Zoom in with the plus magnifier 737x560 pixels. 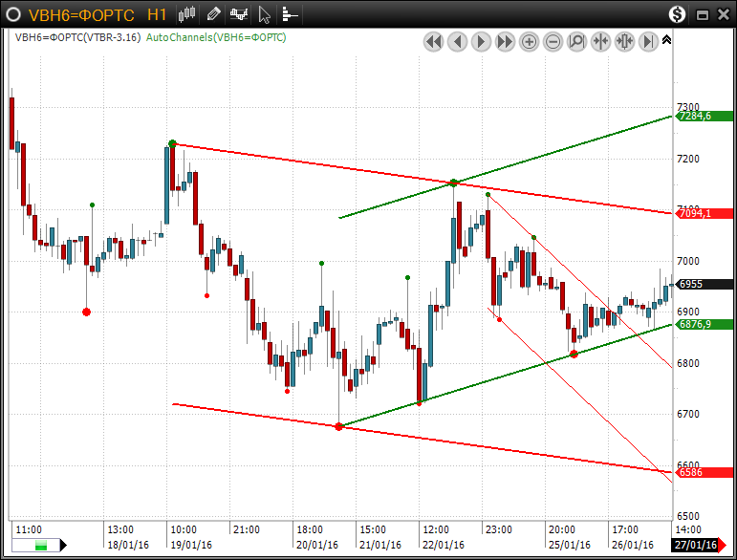coord(529,41)
